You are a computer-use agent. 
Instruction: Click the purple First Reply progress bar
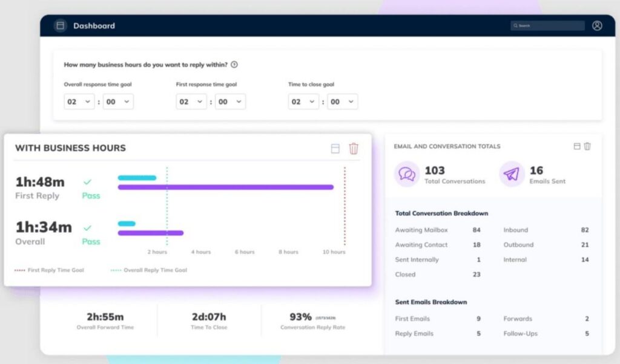coord(225,187)
